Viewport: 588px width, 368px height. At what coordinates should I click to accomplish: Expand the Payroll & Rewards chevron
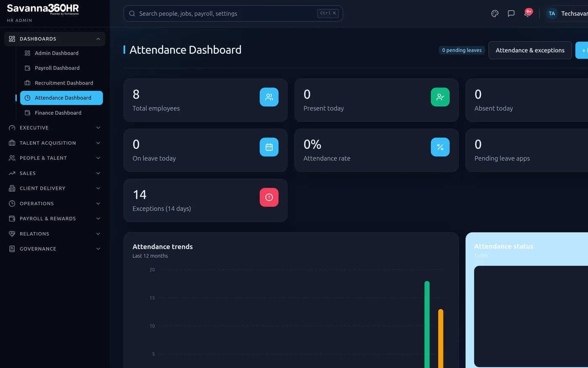pos(98,219)
